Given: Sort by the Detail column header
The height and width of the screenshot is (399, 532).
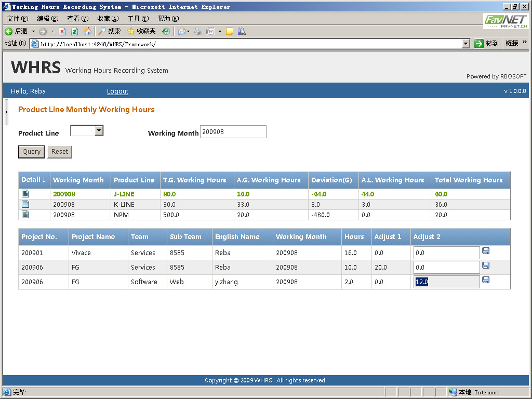Looking at the screenshot, I should (33, 179).
